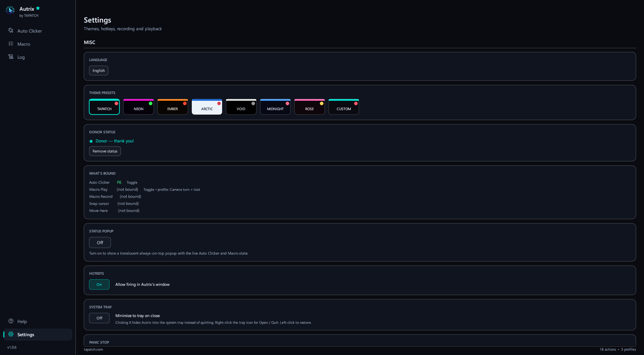Turn on the Status Popup toggle
This screenshot has width=644, height=355.
coord(100,242)
